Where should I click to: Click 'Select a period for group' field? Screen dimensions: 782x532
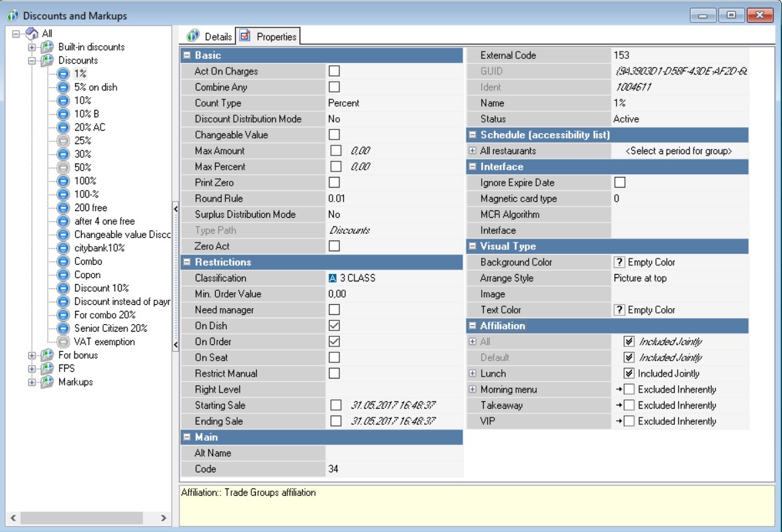point(678,151)
